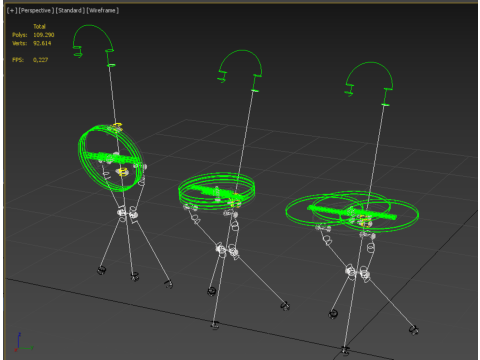Screen dimensions: 480x360
Task: Select the green arc control above middle rig
Action: (240, 71)
